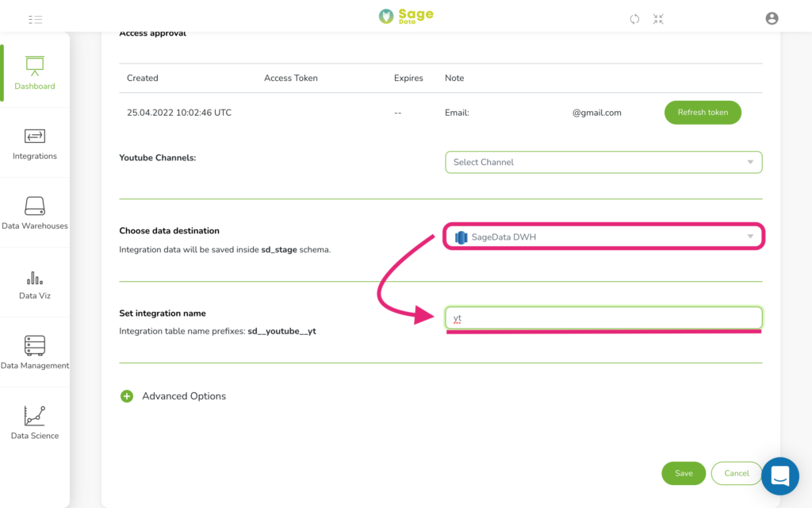Click the refresh sync icon in header

click(x=634, y=19)
